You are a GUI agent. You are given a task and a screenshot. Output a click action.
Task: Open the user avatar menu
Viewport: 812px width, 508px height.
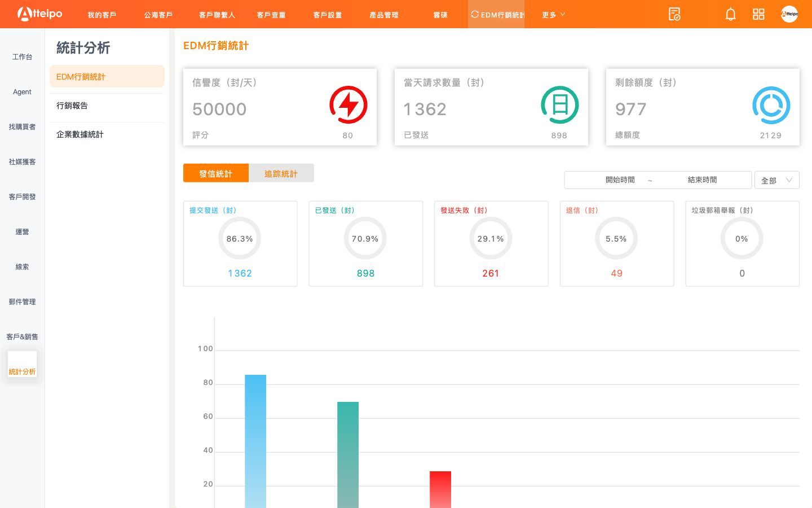coord(789,14)
